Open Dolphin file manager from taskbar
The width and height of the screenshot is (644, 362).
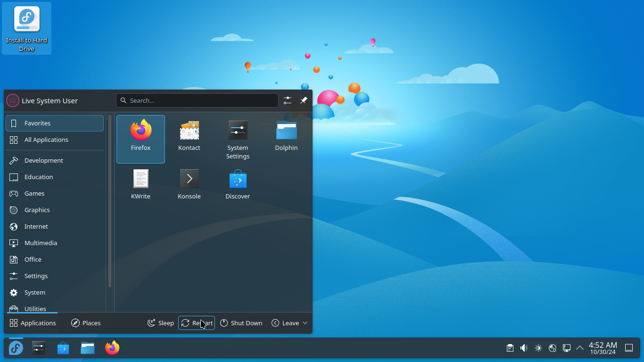pos(88,348)
